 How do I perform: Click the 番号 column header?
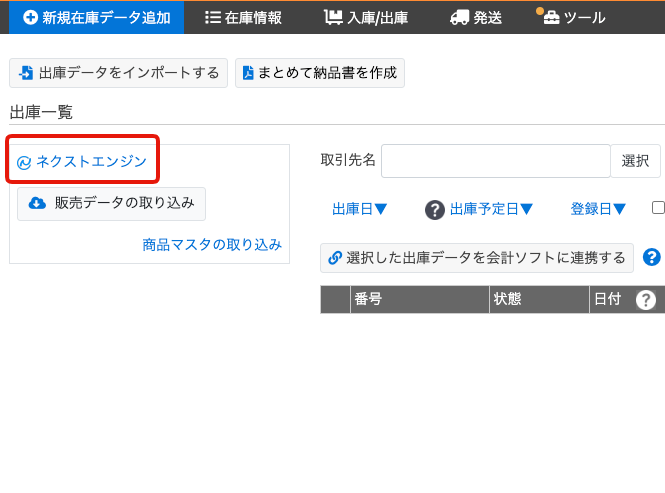point(420,300)
